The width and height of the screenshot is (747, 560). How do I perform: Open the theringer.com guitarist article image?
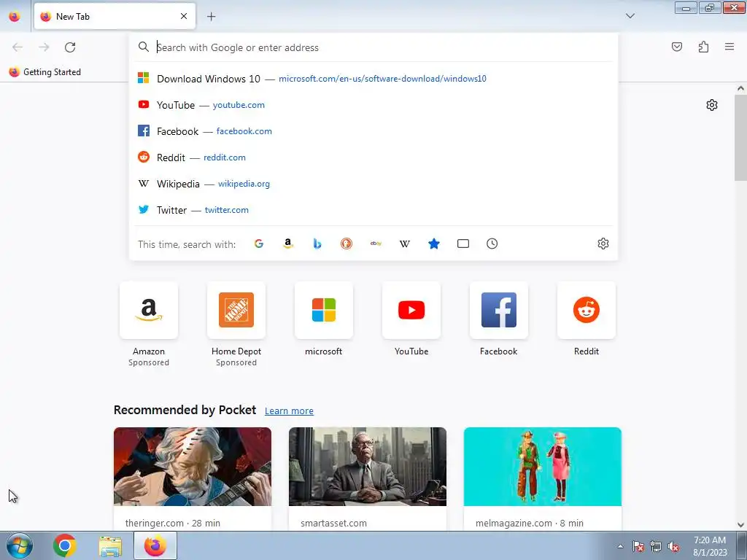[193, 467]
